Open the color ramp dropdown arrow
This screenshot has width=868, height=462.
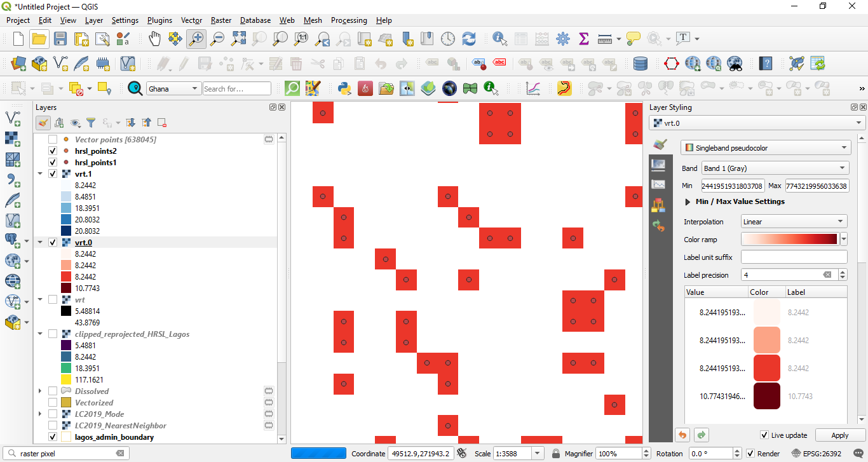tap(844, 240)
